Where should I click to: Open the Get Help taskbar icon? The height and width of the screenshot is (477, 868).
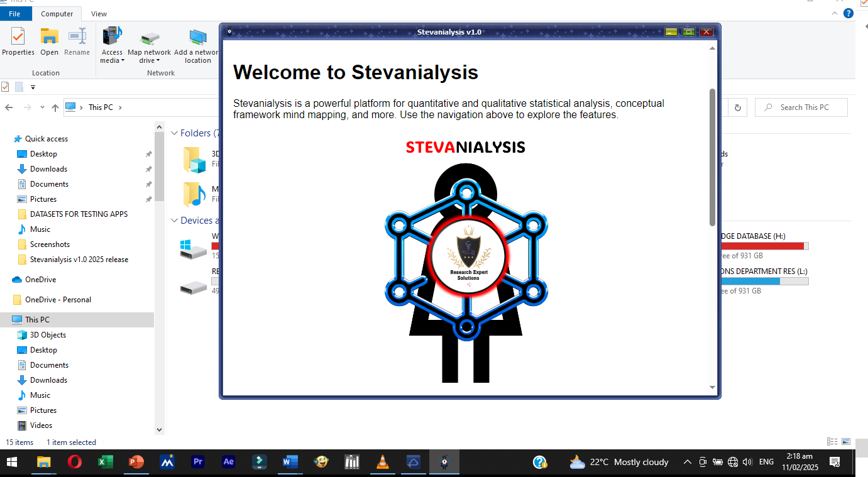click(540, 462)
